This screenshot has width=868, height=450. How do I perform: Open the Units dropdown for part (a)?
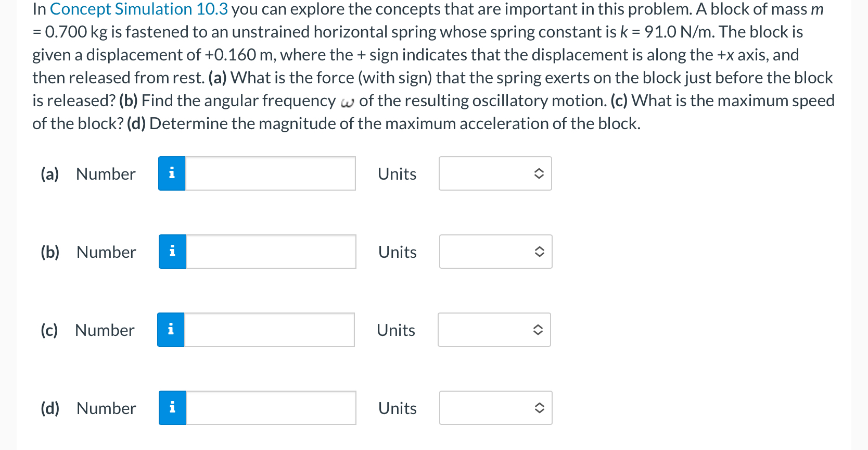click(495, 173)
